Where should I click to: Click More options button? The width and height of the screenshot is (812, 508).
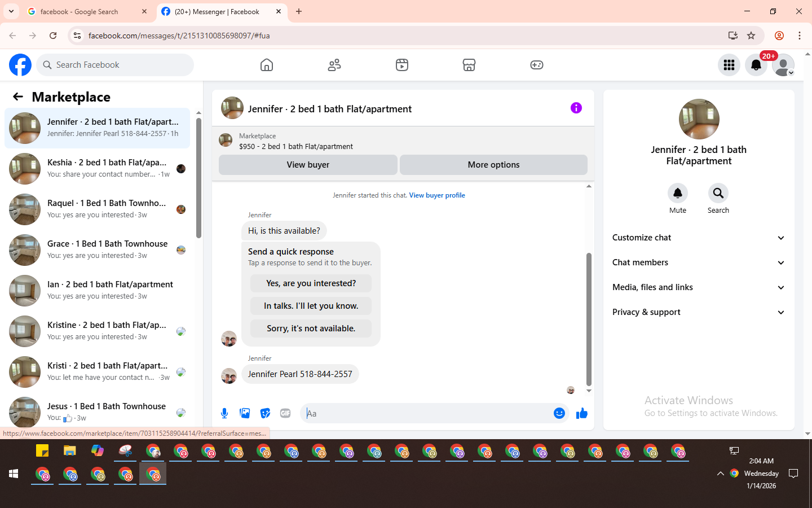pyautogui.click(x=493, y=165)
